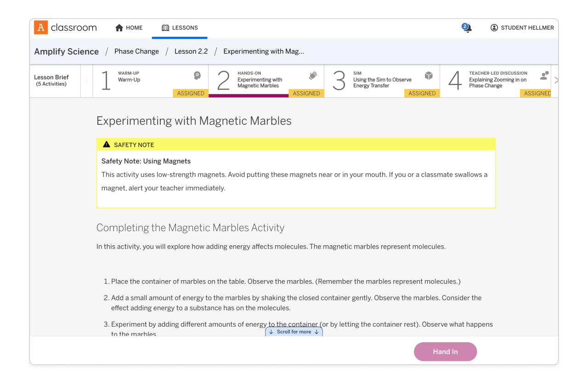Click the Warm-Up brain icon

pyautogui.click(x=197, y=76)
